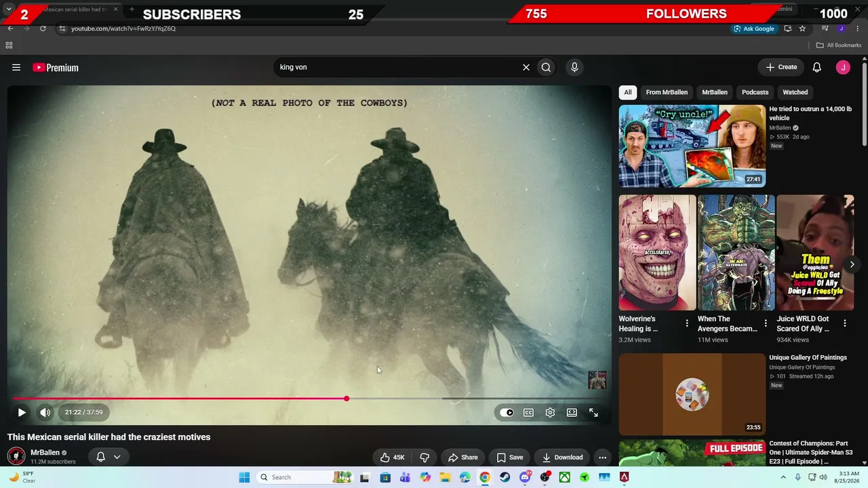868x488 pixels.
Task: Open YouTube notifications bell
Action: 817,67
